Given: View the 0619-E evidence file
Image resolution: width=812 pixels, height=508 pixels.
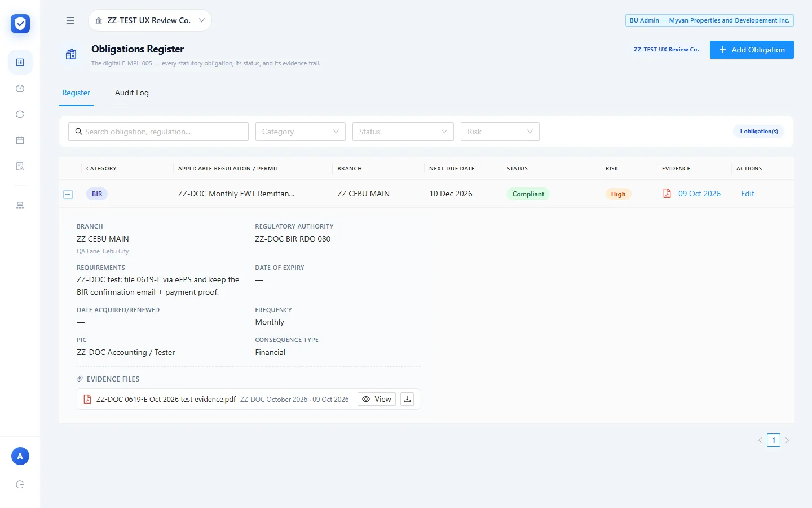Looking at the screenshot, I should pyautogui.click(x=377, y=399).
